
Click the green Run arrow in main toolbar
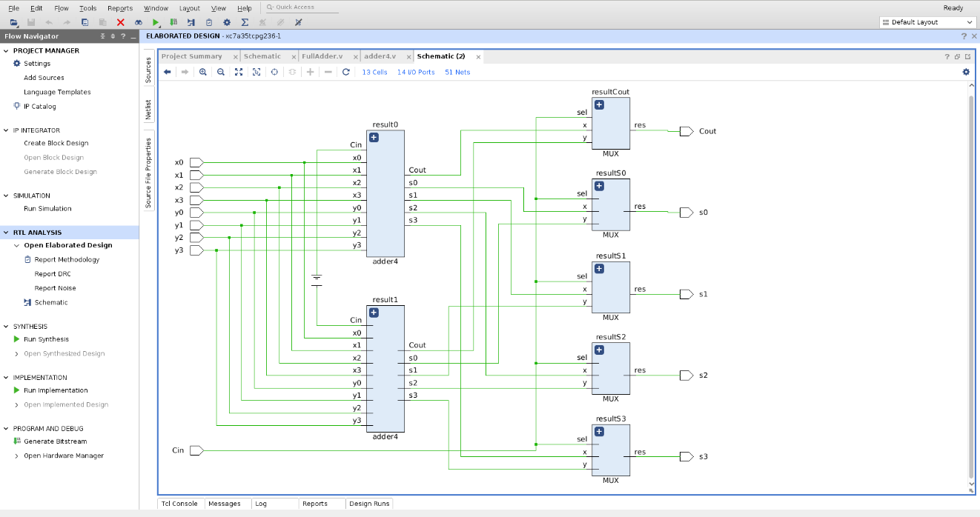click(156, 22)
